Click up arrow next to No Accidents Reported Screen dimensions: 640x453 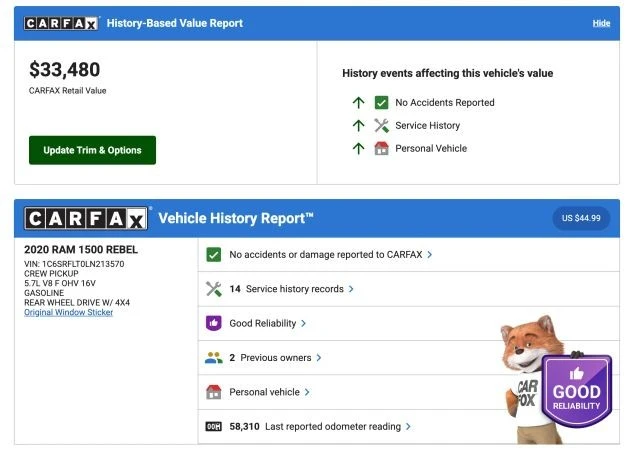point(358,102)
